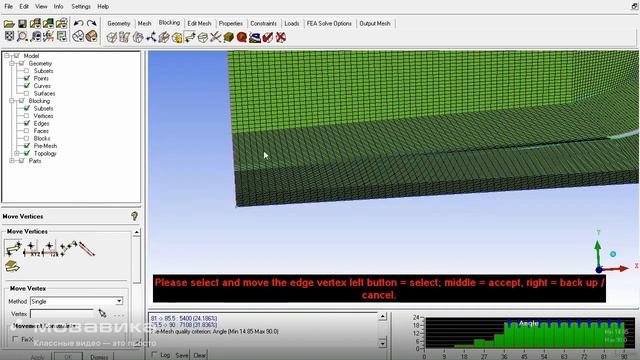Select the Set Edge Length red line icon
The height and width of the screenshot is (360, 640).
pyautogui.click(x=86, y=249)
